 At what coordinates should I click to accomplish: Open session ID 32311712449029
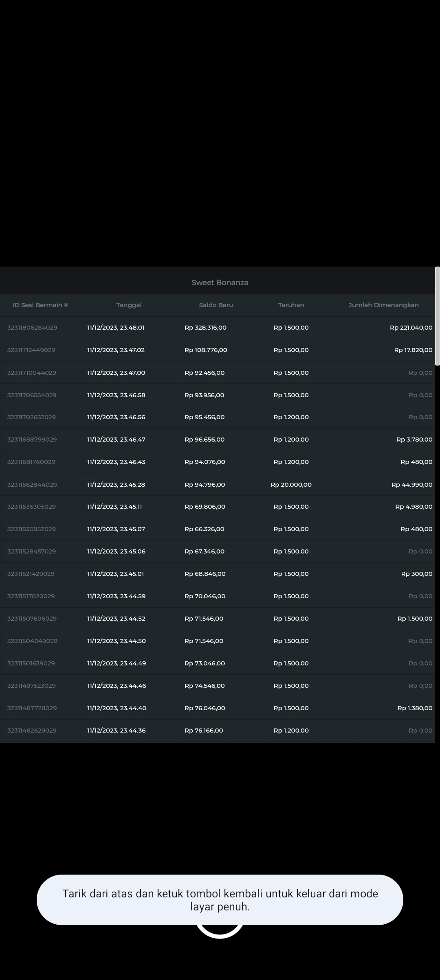31,350
